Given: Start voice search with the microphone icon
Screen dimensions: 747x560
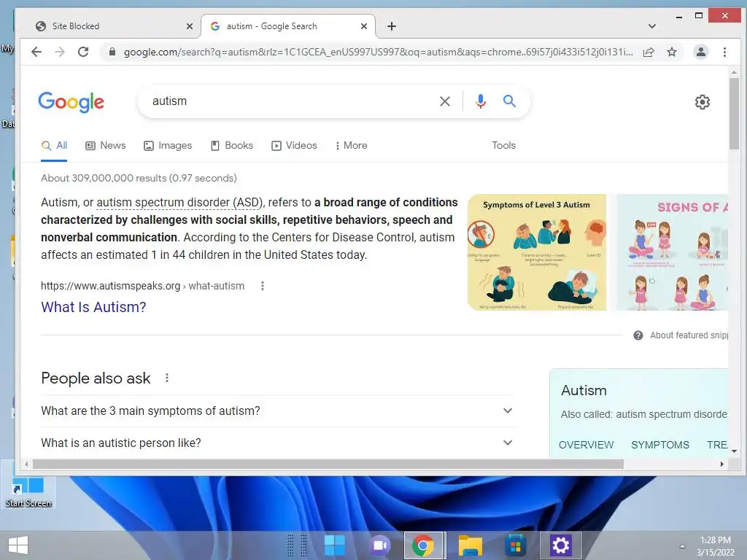Looking at the screenshot, I should tap(481, 101).
